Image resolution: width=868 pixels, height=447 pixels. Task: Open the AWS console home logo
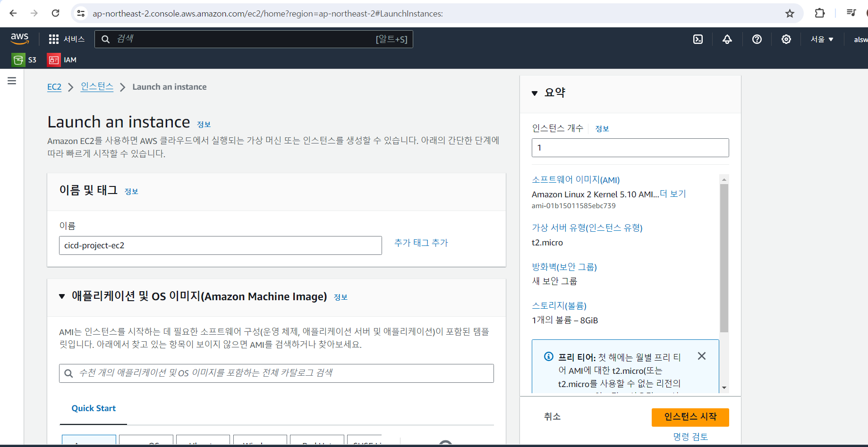(20, 39)
